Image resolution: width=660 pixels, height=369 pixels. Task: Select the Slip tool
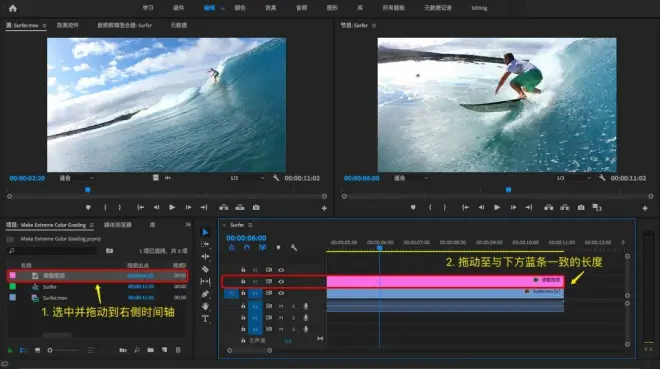coord(205,281)
